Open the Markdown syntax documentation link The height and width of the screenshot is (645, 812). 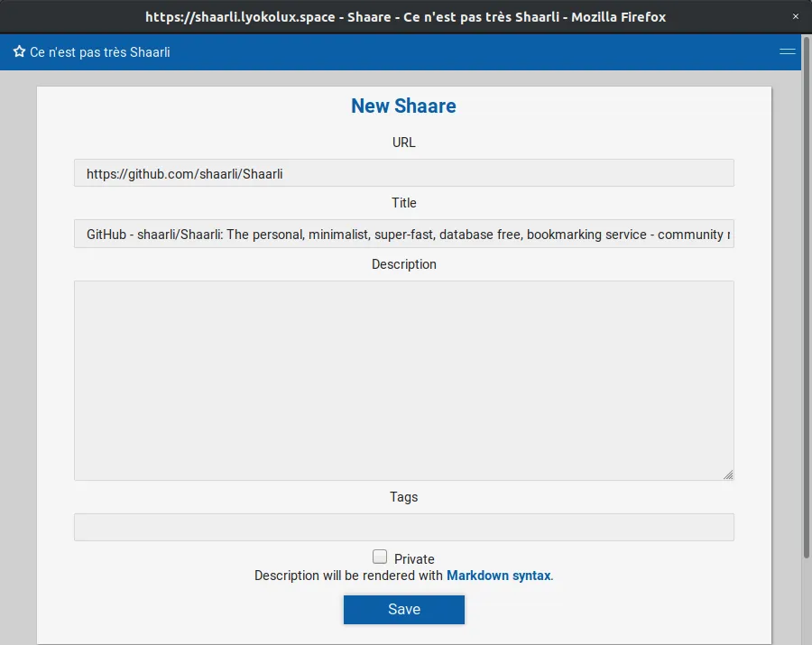pyautogui.click(x=498, y=576)
